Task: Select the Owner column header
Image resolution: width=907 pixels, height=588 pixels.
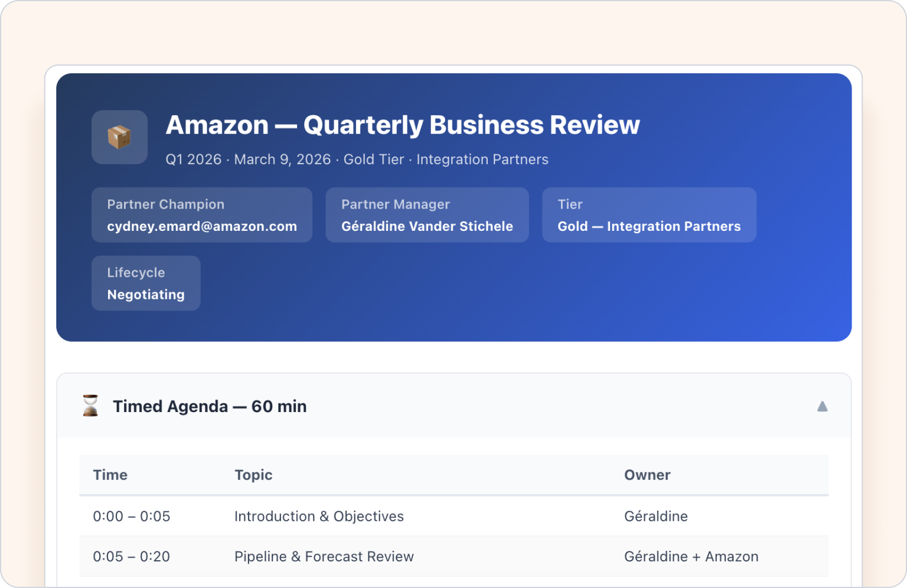Action: click(647, 475)
